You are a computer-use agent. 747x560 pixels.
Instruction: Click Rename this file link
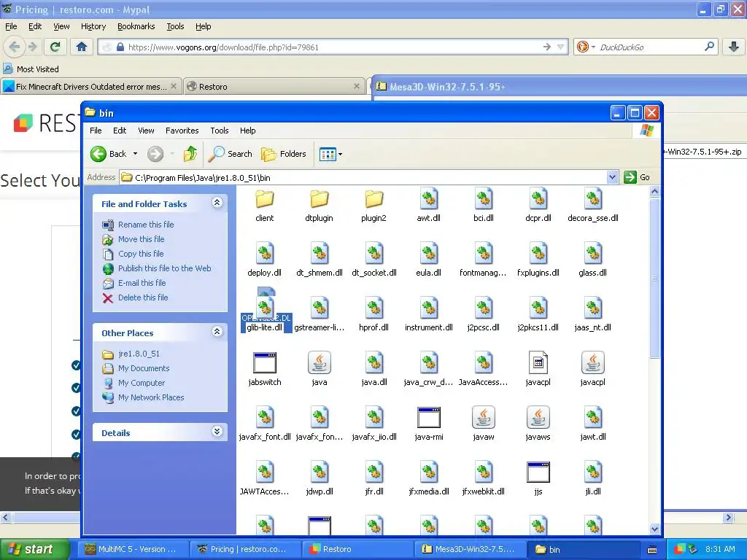(x=146, y=225)
